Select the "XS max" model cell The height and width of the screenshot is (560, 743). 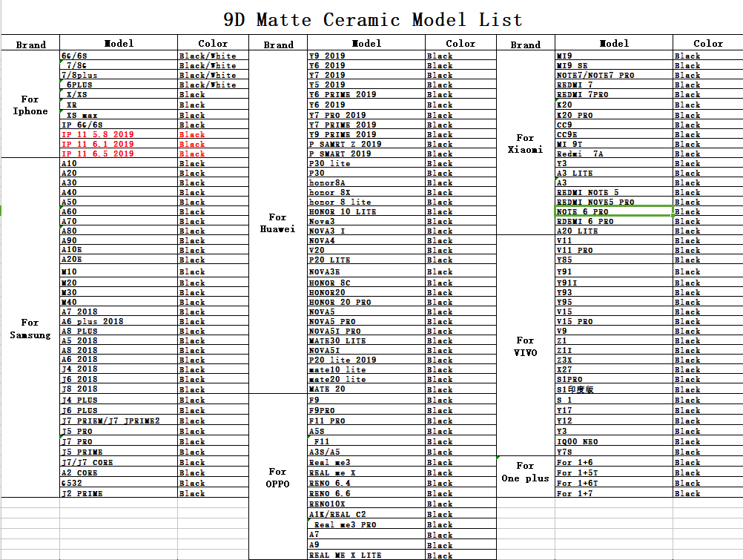pos(82,115)
